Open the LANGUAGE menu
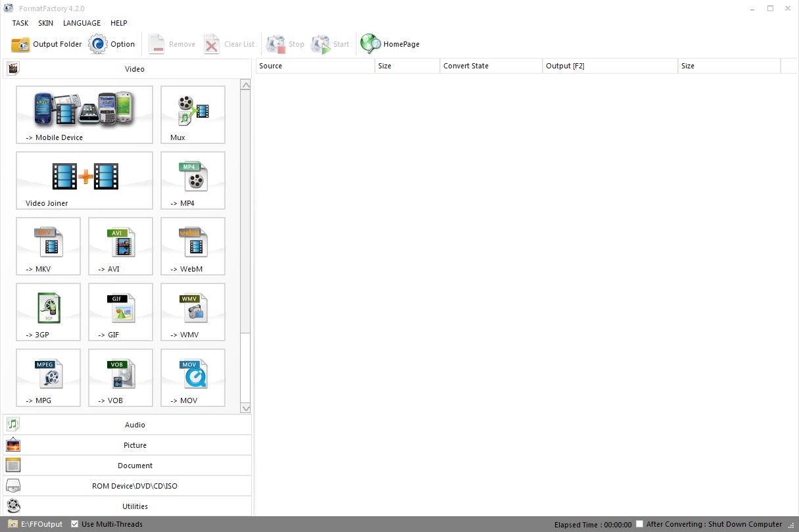799x532 pixels. 82,23
